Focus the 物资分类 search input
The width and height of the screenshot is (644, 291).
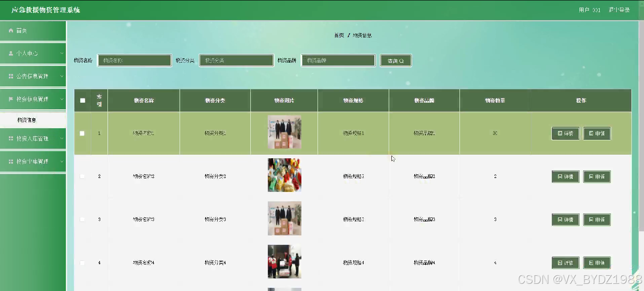236,61
